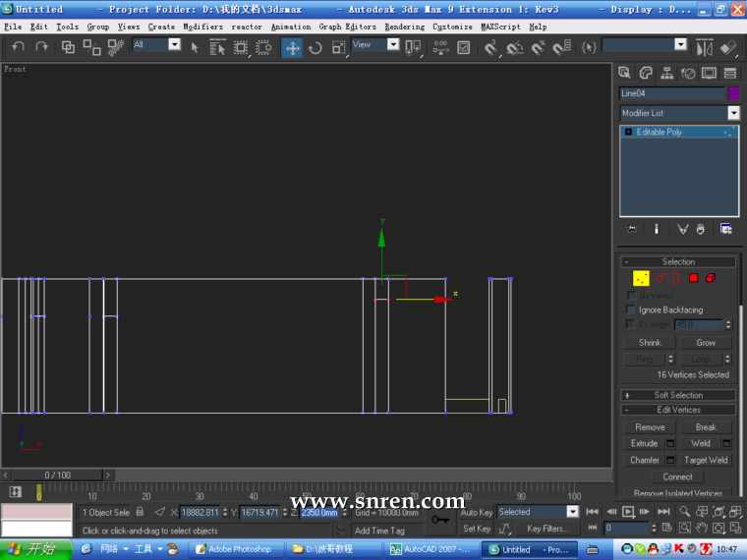Open the File menu

(13, 27)
